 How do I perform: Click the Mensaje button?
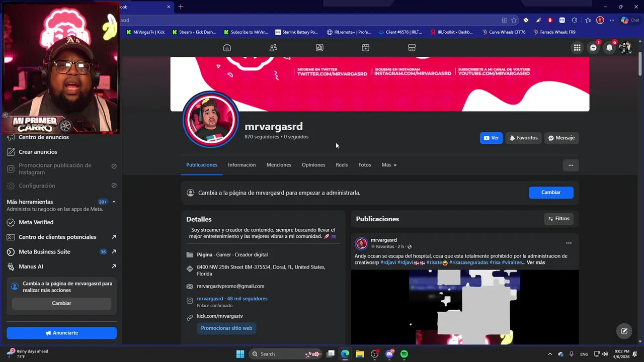(561, 138)
